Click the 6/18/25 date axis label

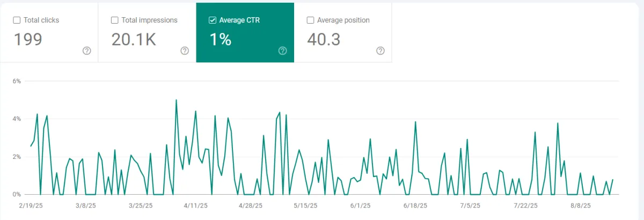point(415,206)
